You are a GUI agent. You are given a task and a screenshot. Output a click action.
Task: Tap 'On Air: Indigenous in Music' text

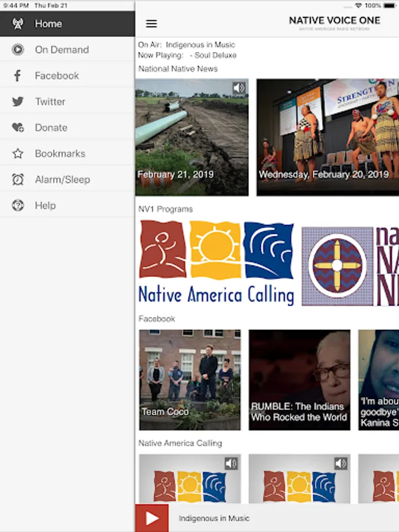pyautogui.click(x=187, y=45)
